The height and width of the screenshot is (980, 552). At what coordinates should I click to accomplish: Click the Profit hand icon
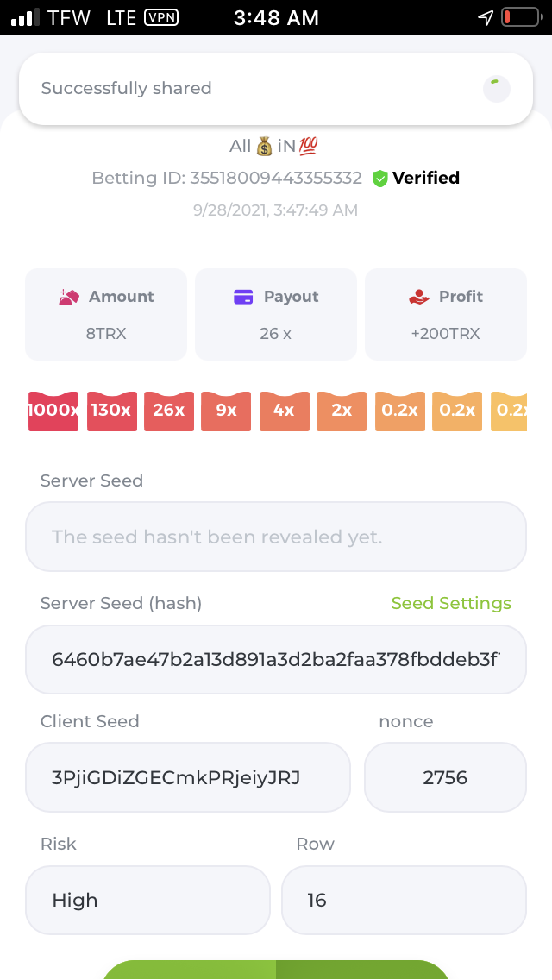coord(418,297)
